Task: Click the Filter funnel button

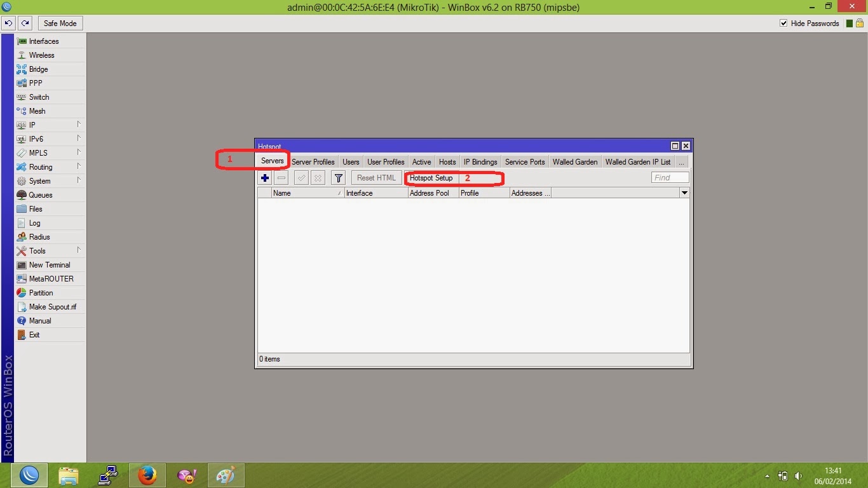Action: 339,178
